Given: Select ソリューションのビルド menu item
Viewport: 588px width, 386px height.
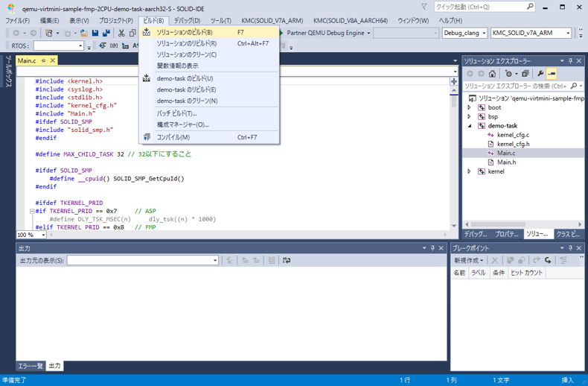Looking at the screenshot, I should (184, 33).
